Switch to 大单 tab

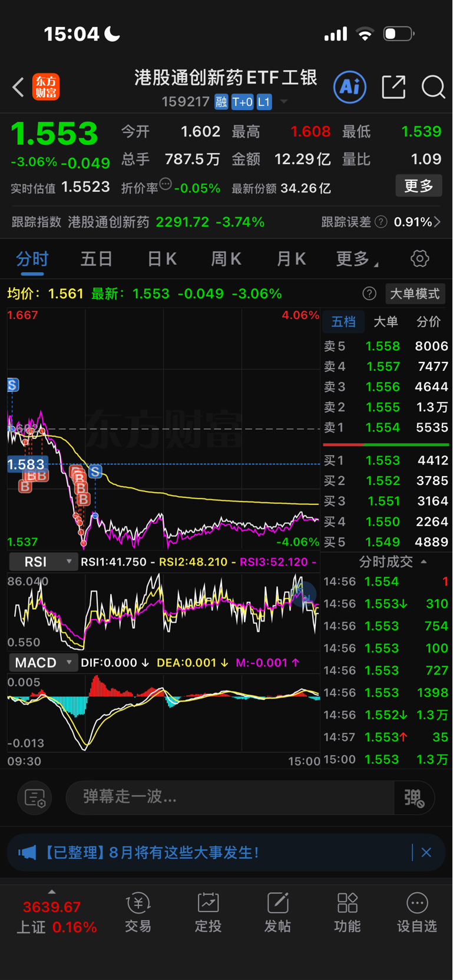(x=386, y=321)
